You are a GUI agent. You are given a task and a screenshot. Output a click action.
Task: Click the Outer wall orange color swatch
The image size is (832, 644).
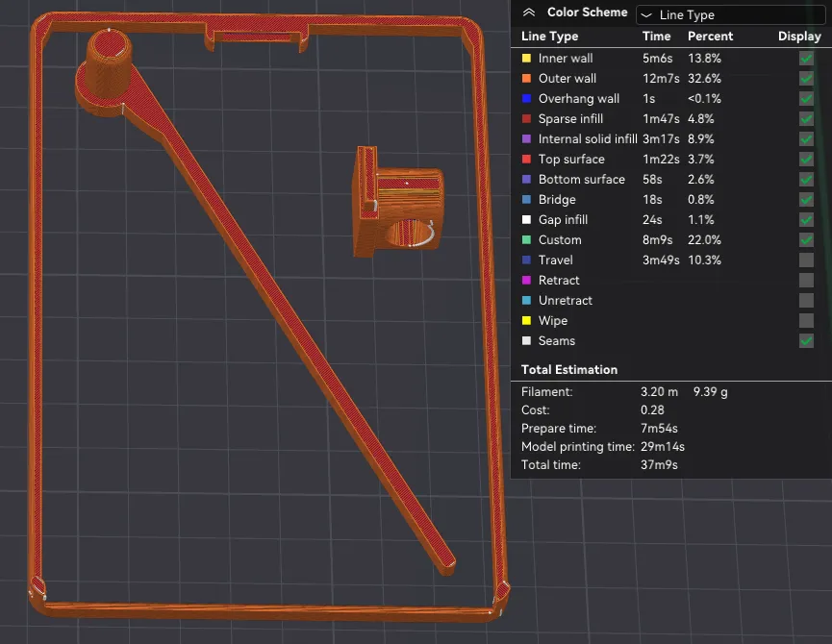(x=526, y=79)
